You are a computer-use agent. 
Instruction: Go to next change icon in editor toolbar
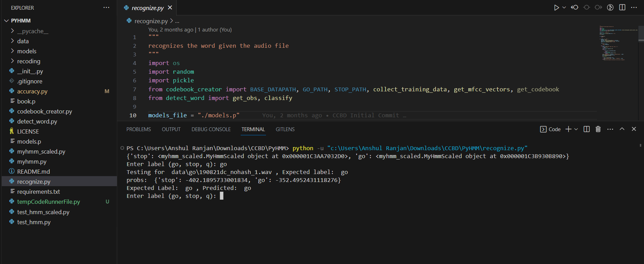(x=598, y=8)
